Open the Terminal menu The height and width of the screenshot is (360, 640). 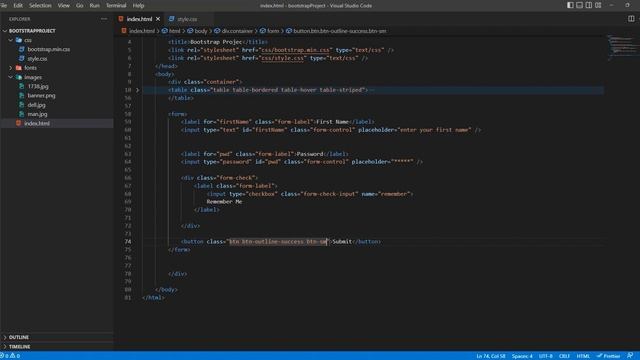click(x=116, y=6)
